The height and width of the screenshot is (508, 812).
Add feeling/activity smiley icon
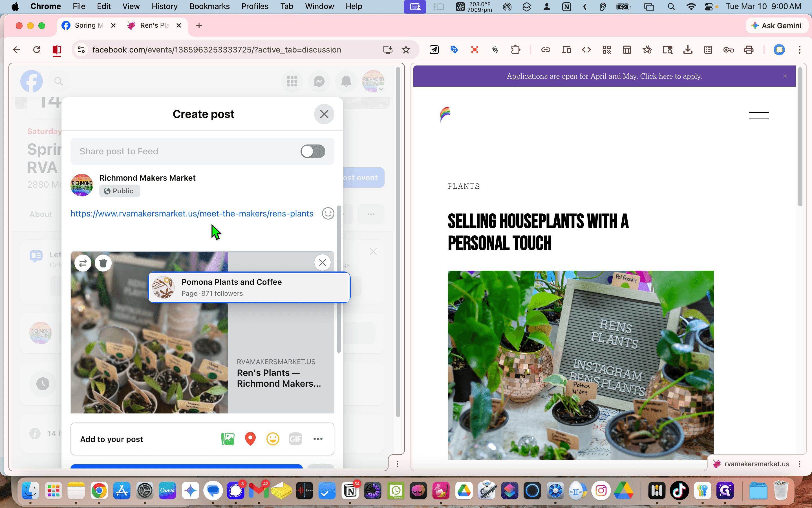tap(273, 439)
